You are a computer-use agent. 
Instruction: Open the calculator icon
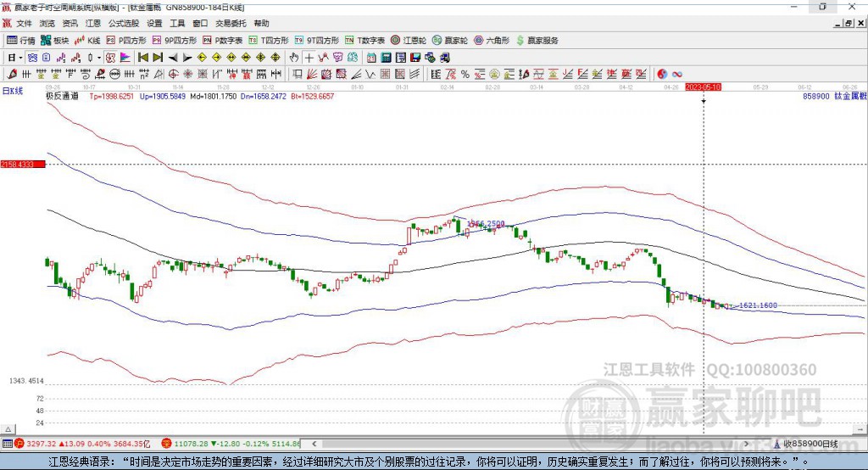387,58
